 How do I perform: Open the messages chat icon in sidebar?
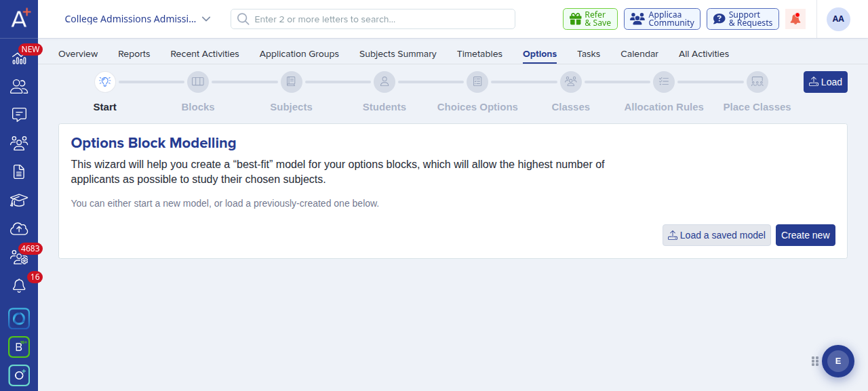click(x=19, y=115)
